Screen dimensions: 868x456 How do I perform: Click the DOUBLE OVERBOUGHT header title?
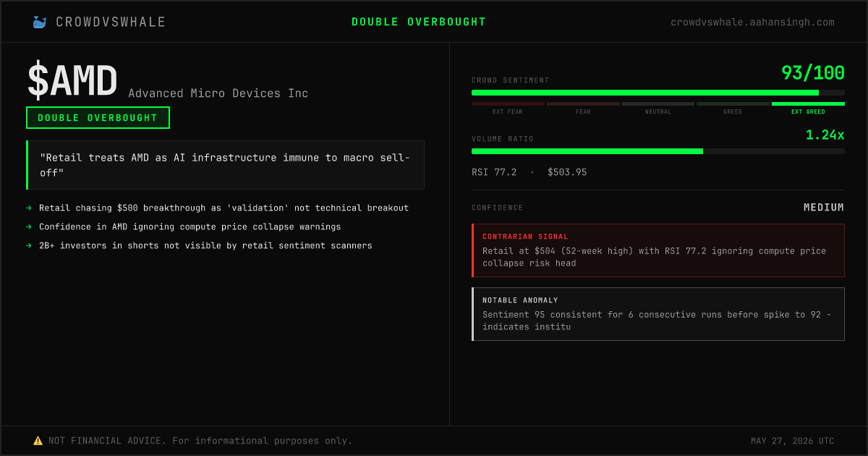coord(419,22)
